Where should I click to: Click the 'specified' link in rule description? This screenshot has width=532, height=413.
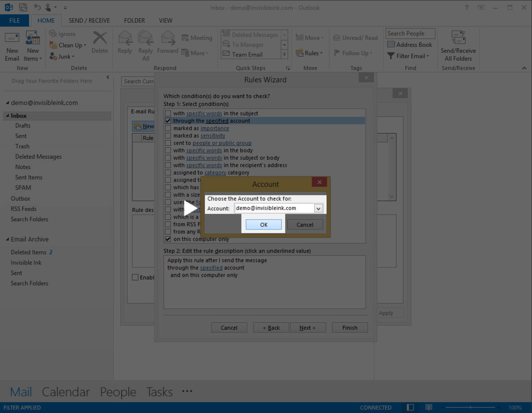(211, 268)
